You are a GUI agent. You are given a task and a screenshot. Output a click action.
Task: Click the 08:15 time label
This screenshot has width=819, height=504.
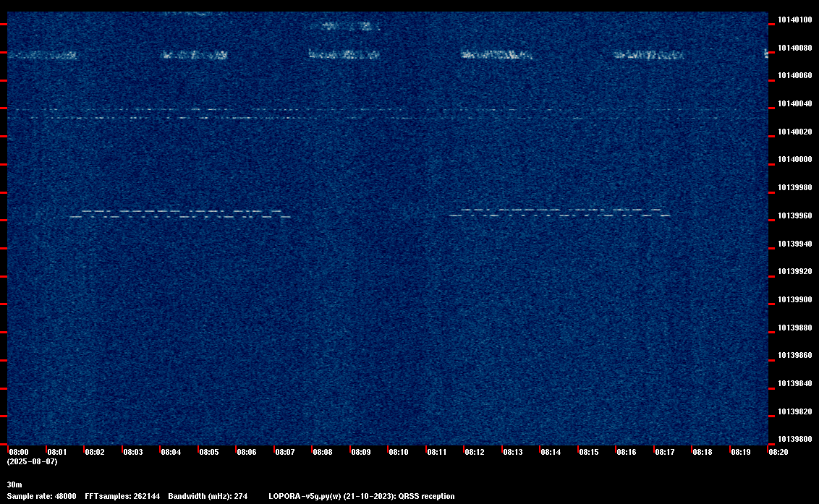coord(589,452)
